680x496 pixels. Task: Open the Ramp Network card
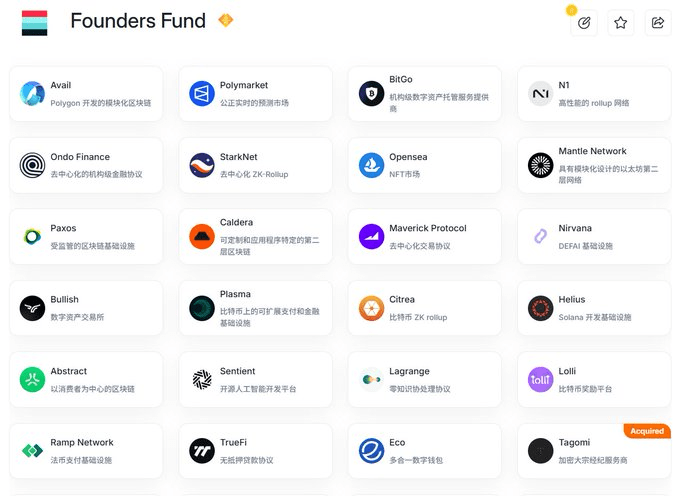[86, 451]
